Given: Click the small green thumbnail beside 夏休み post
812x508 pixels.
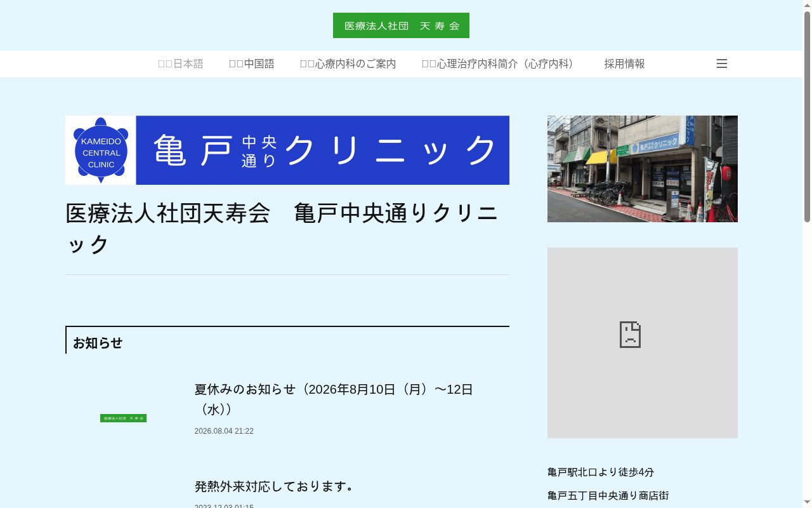Looking at the screenshot, I should [x=123, y=418].
